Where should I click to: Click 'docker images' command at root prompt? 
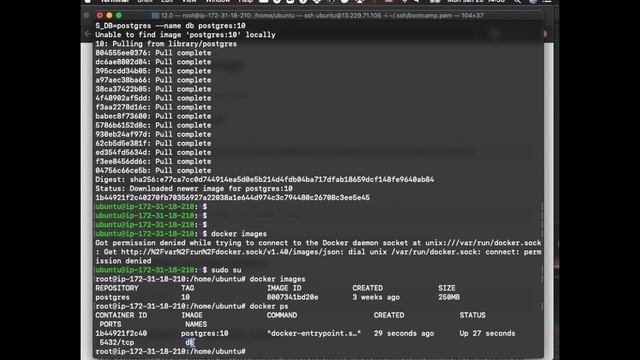pyautogui.click(x=278, y=279)
